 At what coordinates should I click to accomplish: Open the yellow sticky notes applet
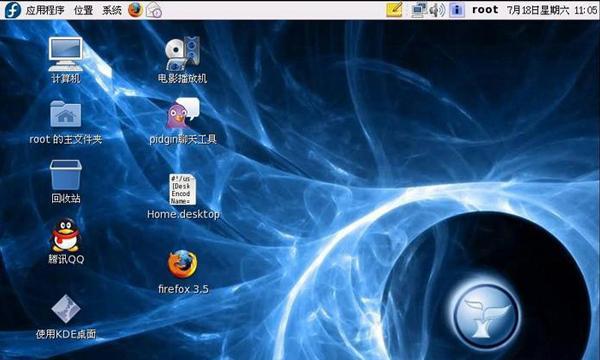[394, 10]
